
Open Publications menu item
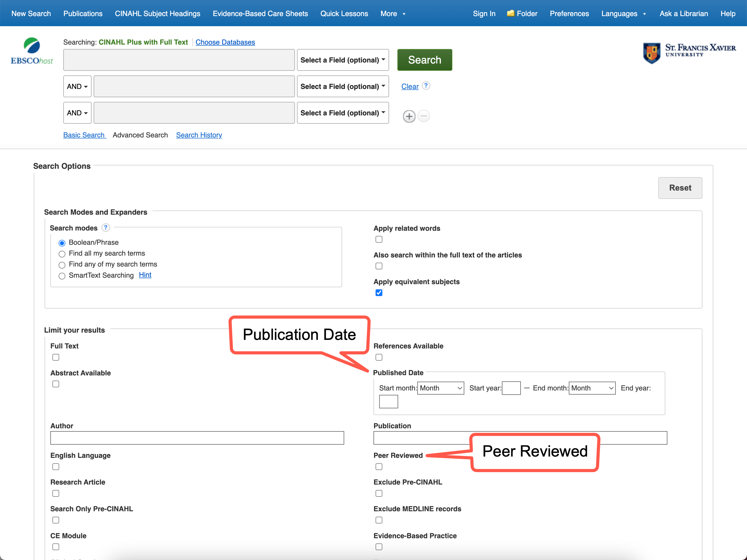point(83,13)
